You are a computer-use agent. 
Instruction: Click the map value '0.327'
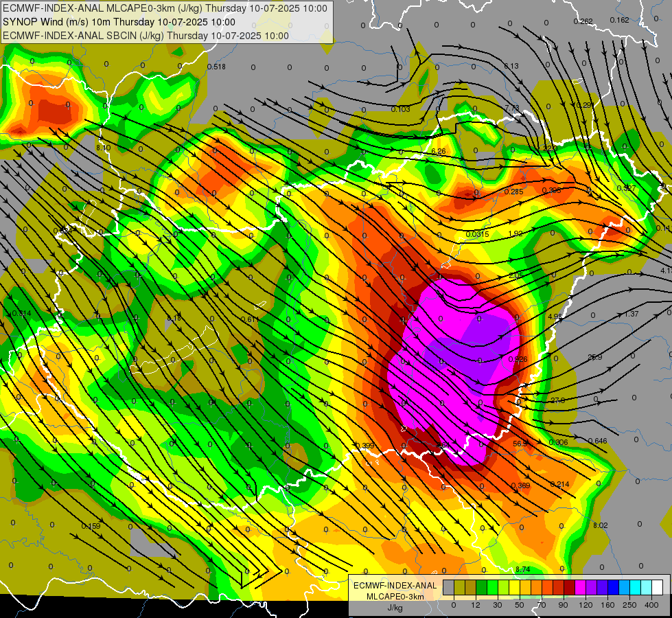tap(626, 188)
